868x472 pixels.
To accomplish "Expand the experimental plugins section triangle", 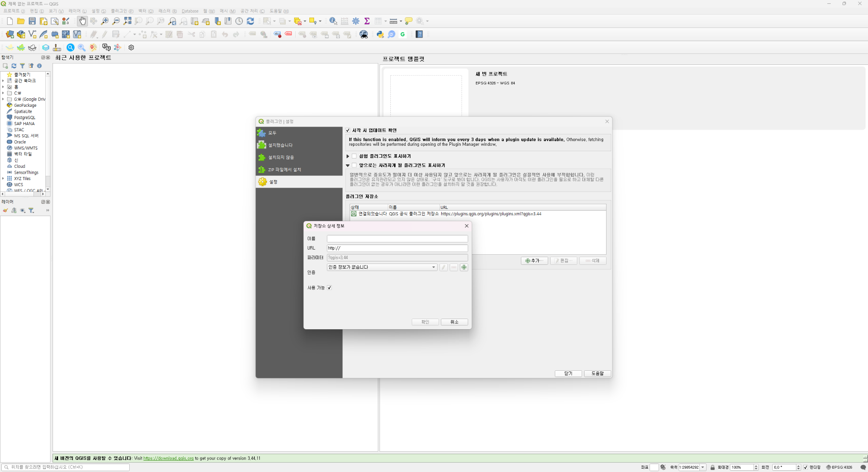I will 348,156.
